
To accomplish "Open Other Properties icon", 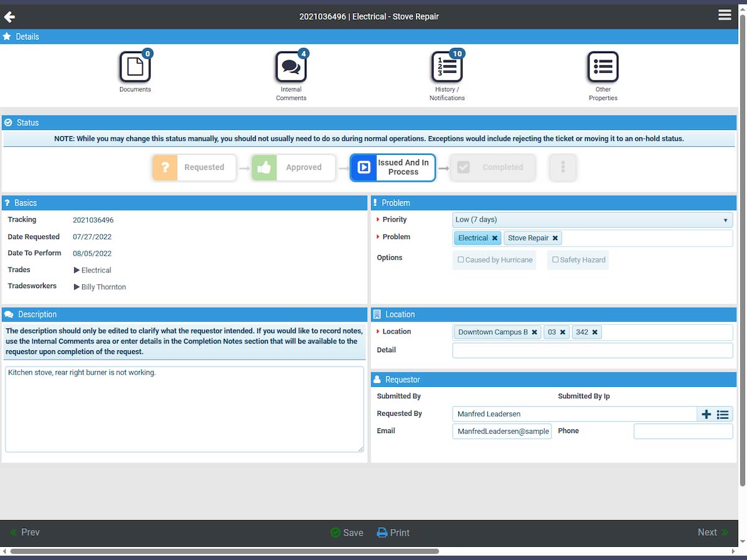I will point(603,67).
